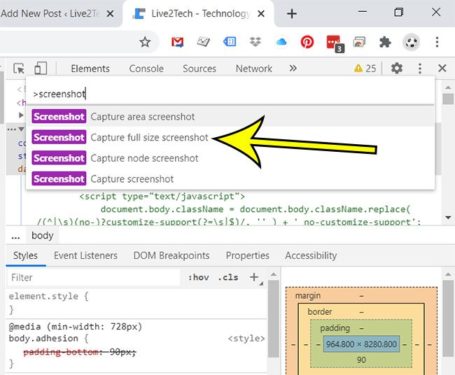Open DevTools settings gear
This screenshot has height=375, width=455.
[x=397, y=68]
